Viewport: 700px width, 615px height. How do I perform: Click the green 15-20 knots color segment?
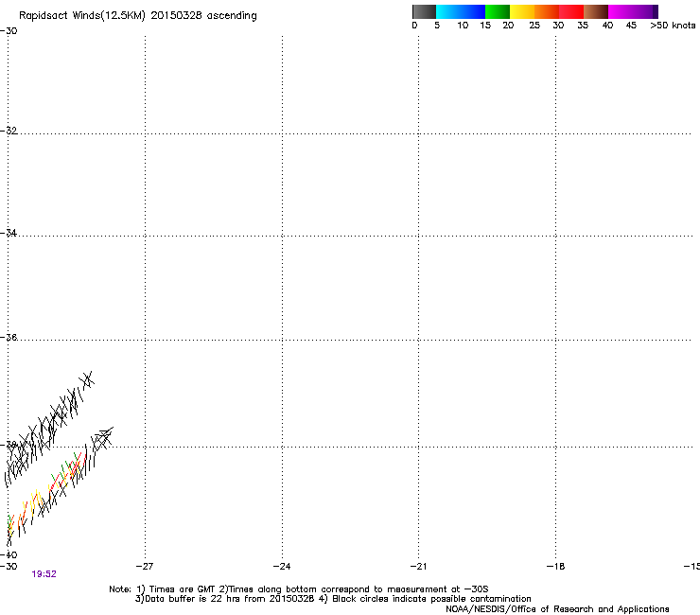click(x=498, y=11)
